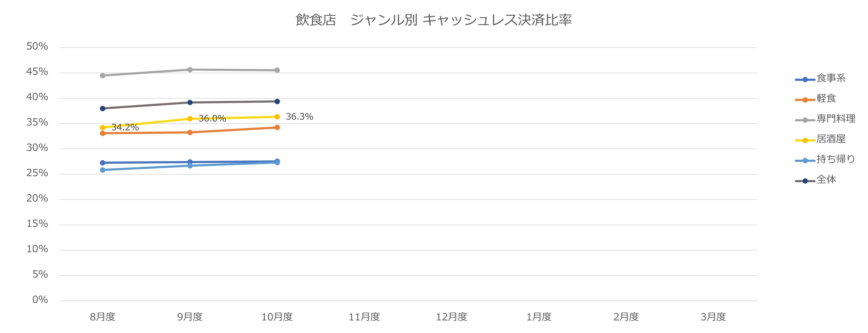The height and width of the screenshot is (333, 868).
Task: Click the gray 専門料理 point at 8月度
Action: click(x=102, y=76)
